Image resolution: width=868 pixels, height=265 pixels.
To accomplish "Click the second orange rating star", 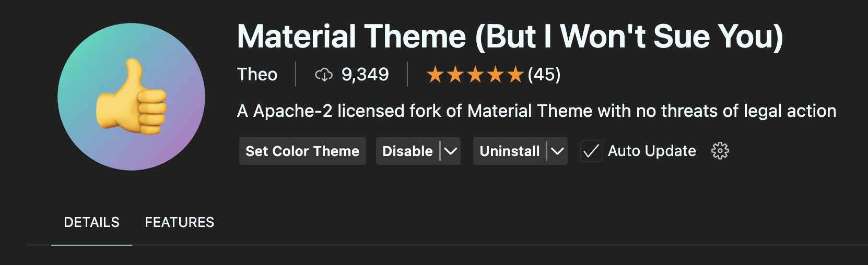I will [455, 75].
